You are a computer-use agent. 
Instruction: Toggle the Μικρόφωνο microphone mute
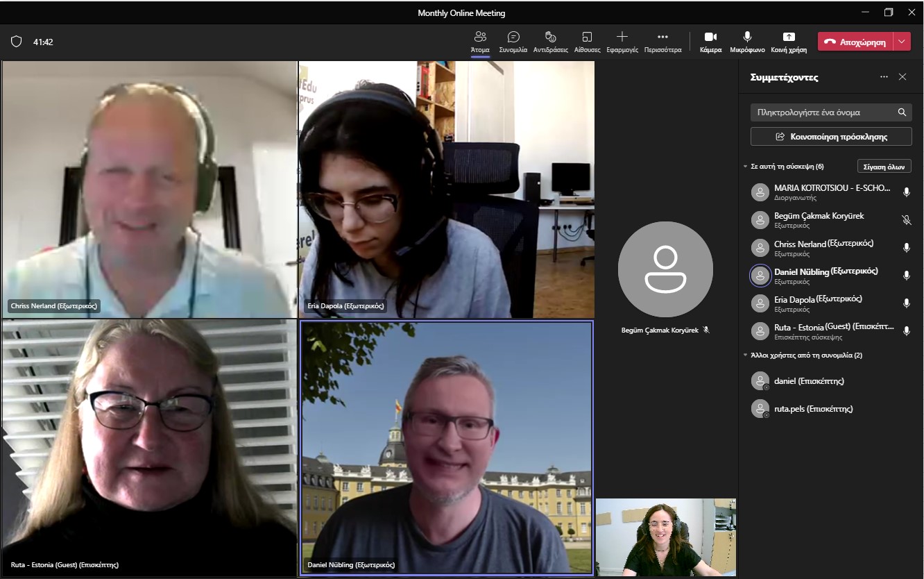pyautogui.click(x=747, y=37)
